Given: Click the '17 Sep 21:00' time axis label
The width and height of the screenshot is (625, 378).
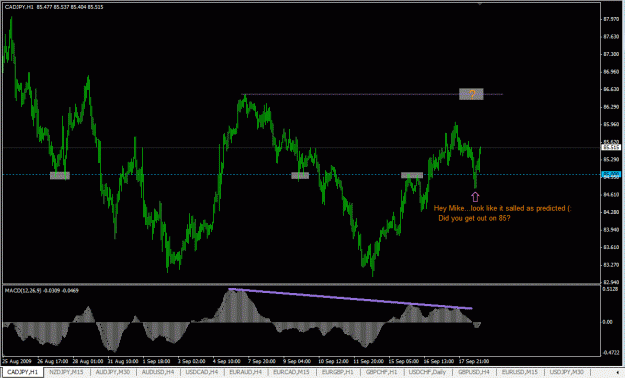Looking at the screenshot, I should (x=474, y=361).
